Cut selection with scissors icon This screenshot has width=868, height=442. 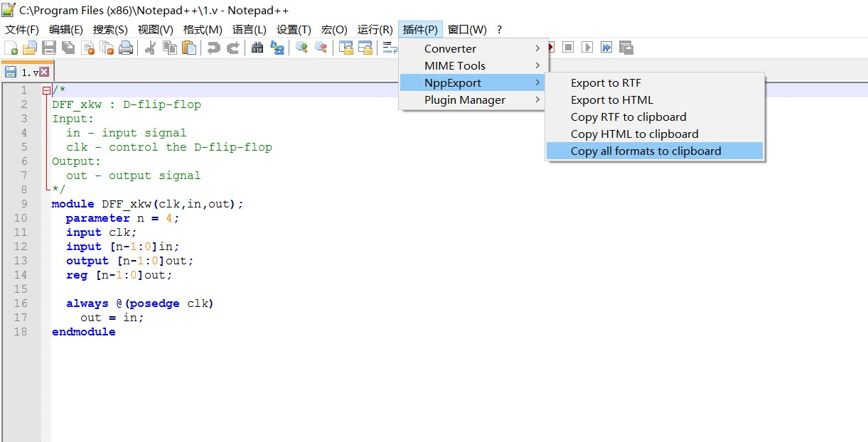150,48
